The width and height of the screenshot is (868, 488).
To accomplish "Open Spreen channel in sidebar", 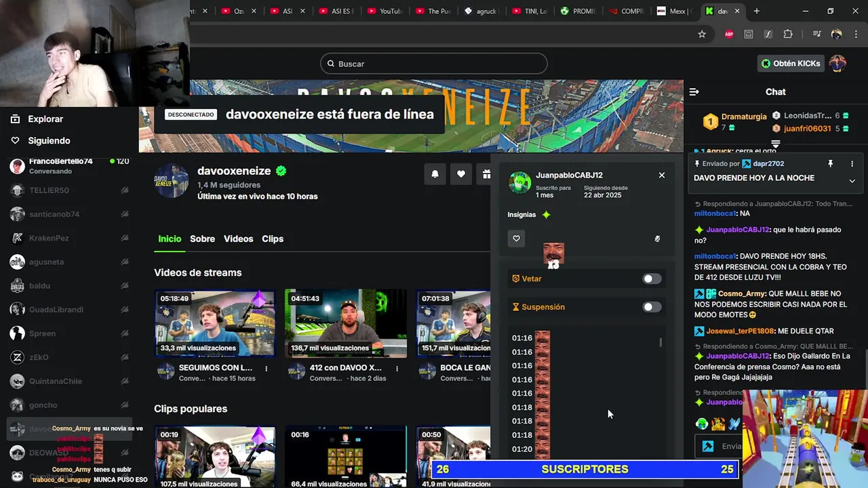I will coord(69,333).
